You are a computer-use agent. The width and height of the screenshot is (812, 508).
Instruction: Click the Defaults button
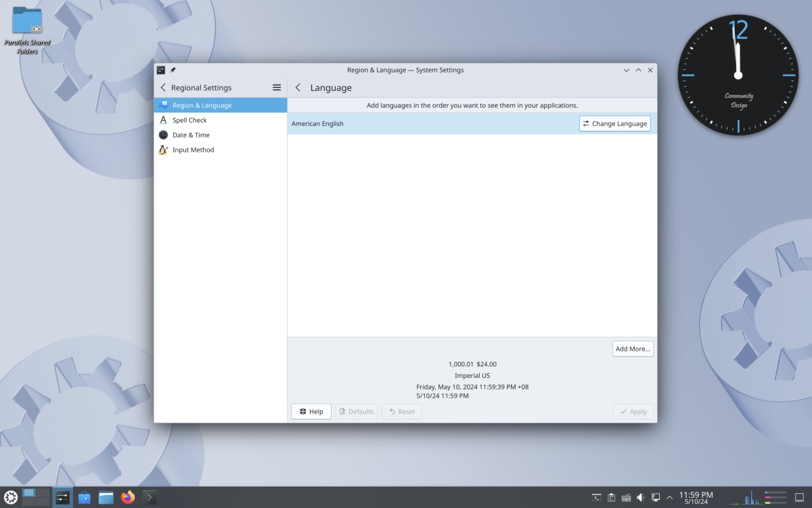pos(357,411)
